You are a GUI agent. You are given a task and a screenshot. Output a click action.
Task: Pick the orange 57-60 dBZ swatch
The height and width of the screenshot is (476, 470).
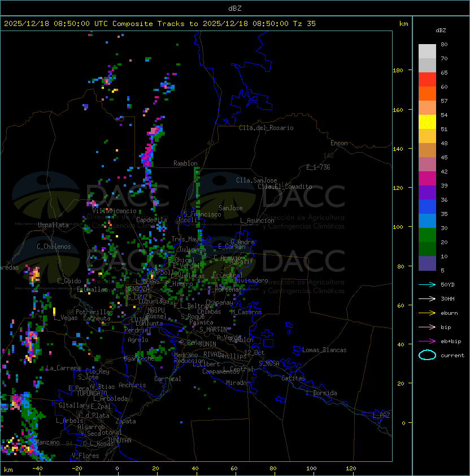pos(427,93)
